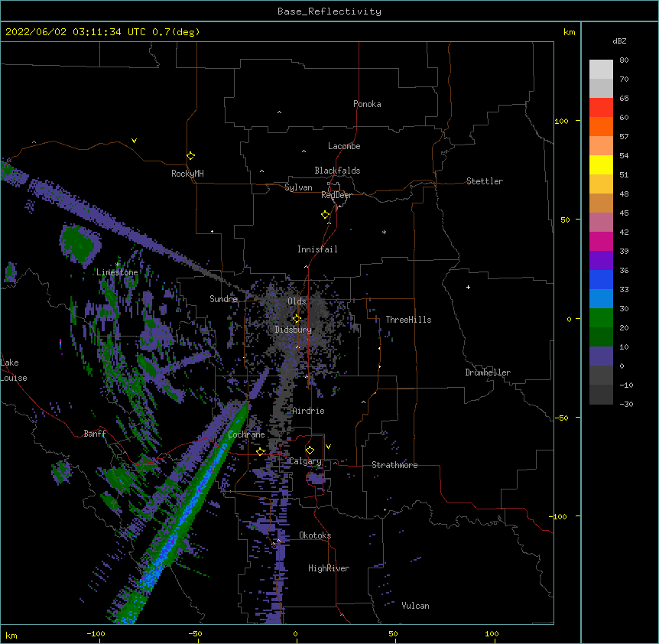Click the RedDeer city label
The height and width of the screenshot is (644, 659).
[x=336, y=195]
